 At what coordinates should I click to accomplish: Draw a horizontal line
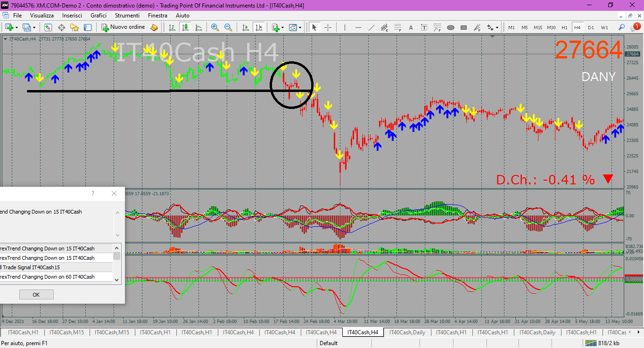click(x=358, y=27)
